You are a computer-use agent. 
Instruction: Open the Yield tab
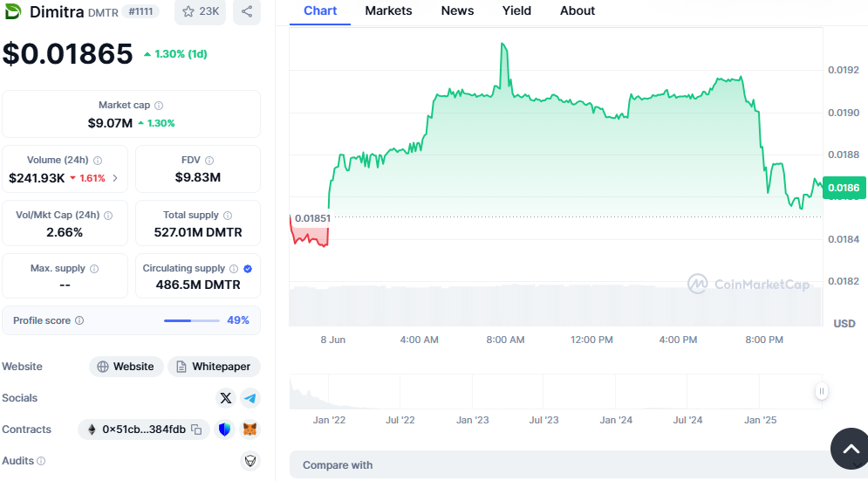516,11
